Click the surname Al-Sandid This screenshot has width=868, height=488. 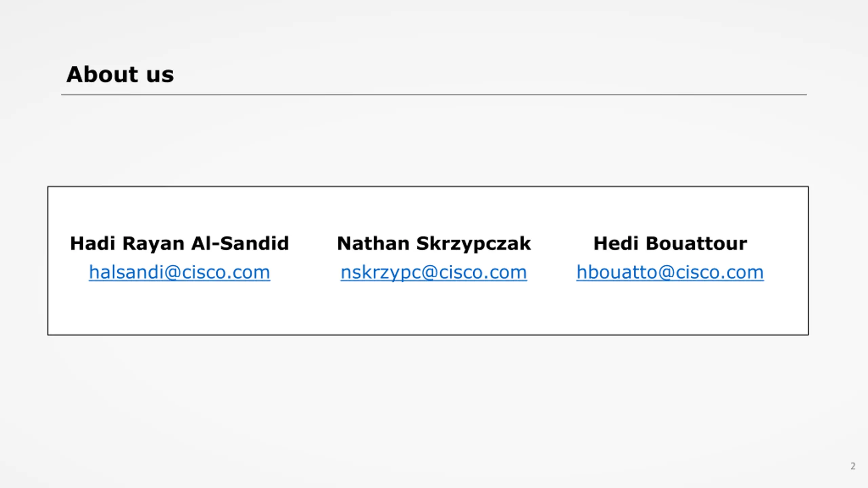coord(240,244)
